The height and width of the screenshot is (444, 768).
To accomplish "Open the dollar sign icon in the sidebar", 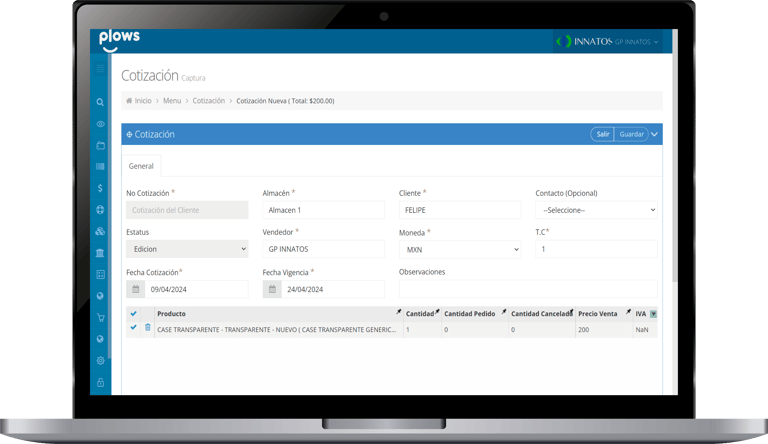I will coord(100,188).
